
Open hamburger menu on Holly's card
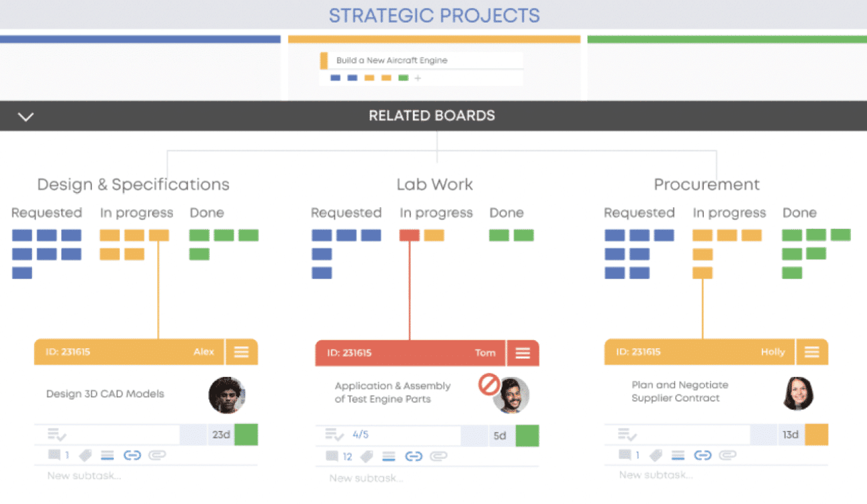[x=812, y=352]
